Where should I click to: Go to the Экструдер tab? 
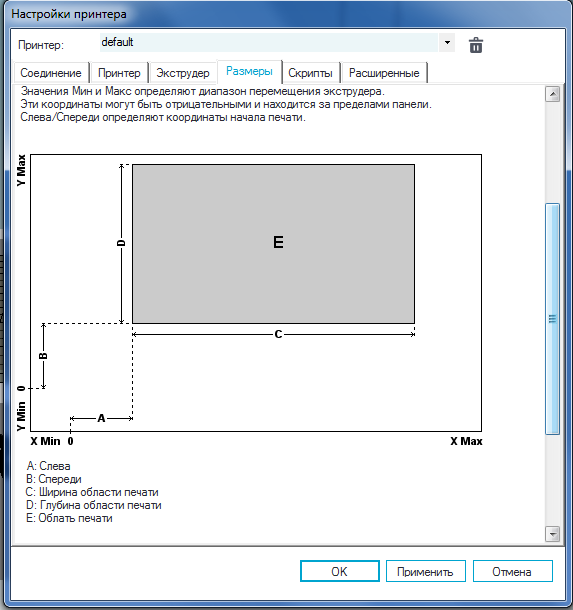tap(183, 73)
